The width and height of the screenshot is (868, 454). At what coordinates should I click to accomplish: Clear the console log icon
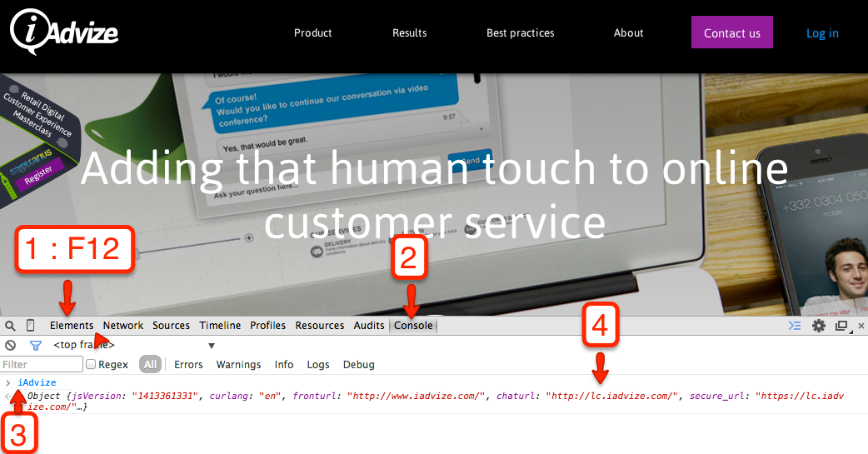tap(11, 346)
